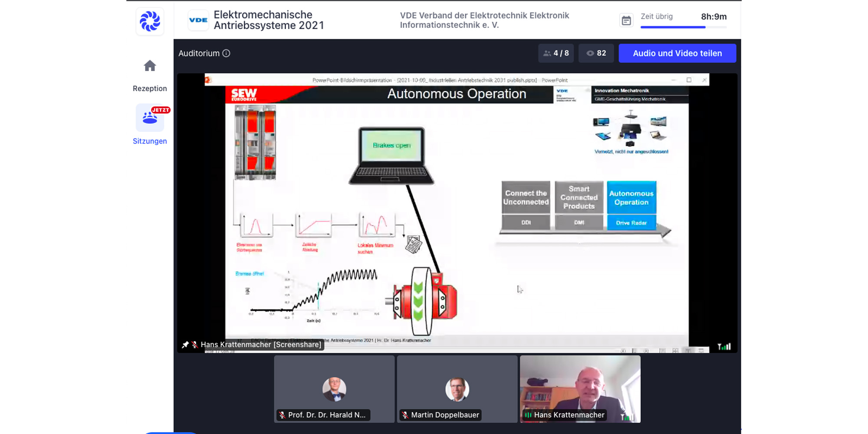This screenshot has height=434, width=868.
Task: Click the VDE Verband der Elektrotechnik organizer text
Action: 484,20
